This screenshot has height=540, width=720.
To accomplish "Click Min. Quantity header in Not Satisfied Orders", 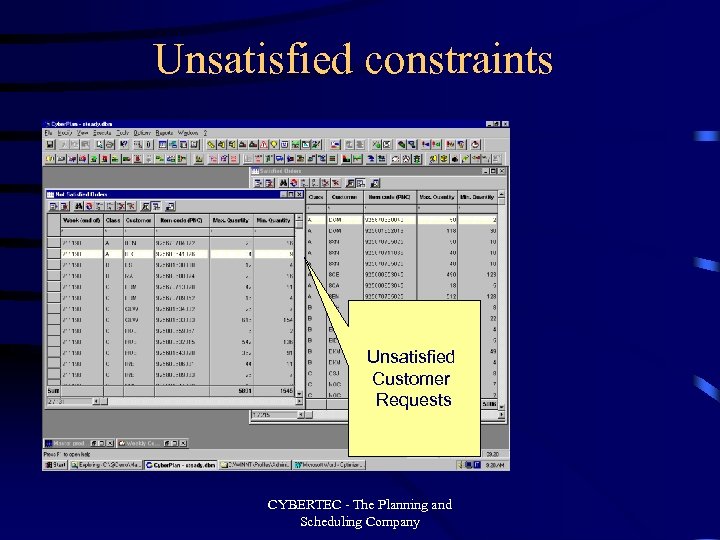I will point(274,220).
